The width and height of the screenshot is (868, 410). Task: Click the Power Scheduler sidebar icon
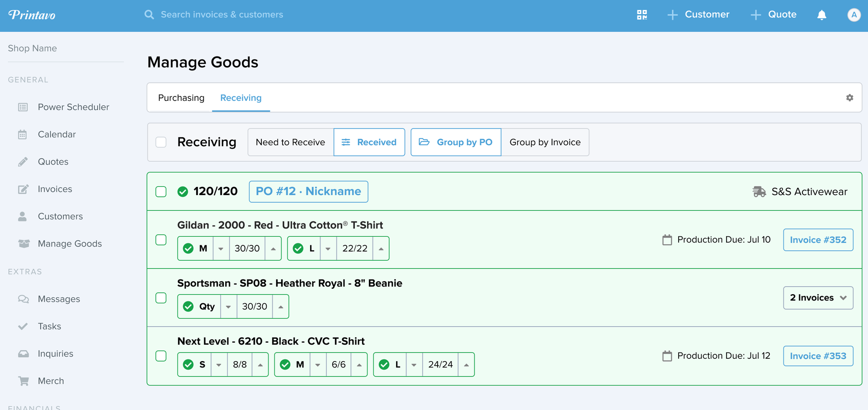(23, 107)
